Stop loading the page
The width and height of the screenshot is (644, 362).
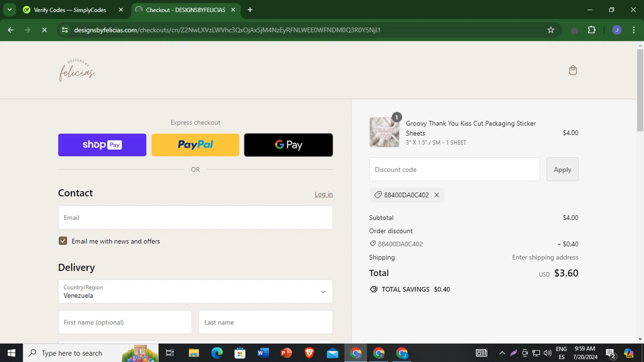click(44, 30)
